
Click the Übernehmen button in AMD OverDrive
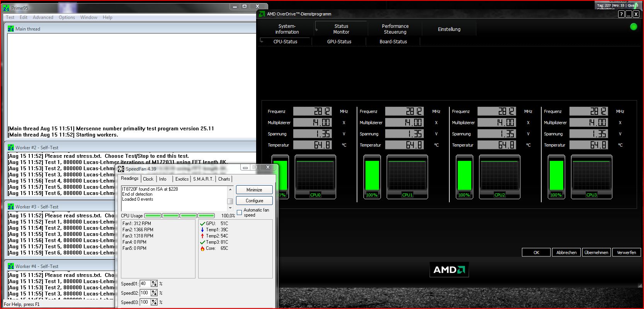tap(596, 253)
